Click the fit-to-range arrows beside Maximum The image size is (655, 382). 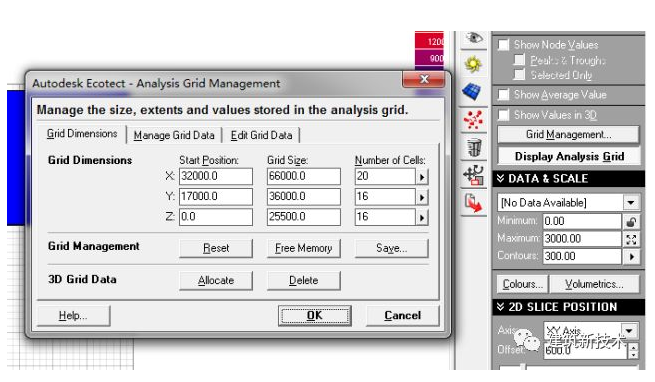(631, 239)
